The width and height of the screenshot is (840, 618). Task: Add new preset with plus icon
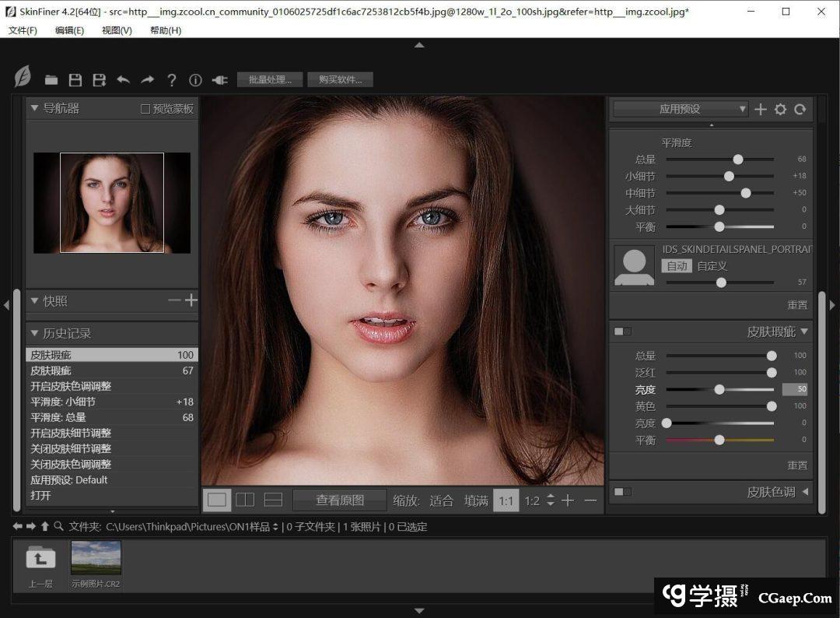click(x=761, y=109)
